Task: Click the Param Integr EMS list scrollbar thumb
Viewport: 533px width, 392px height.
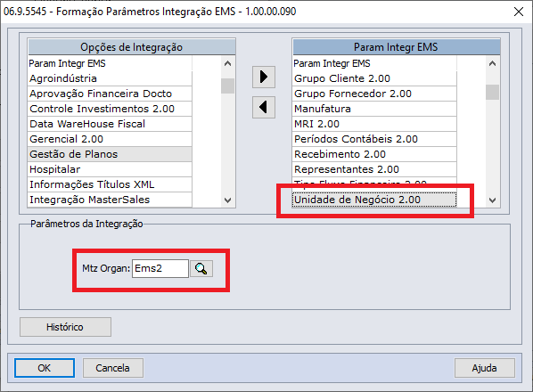Action: [x=492, y=92]
